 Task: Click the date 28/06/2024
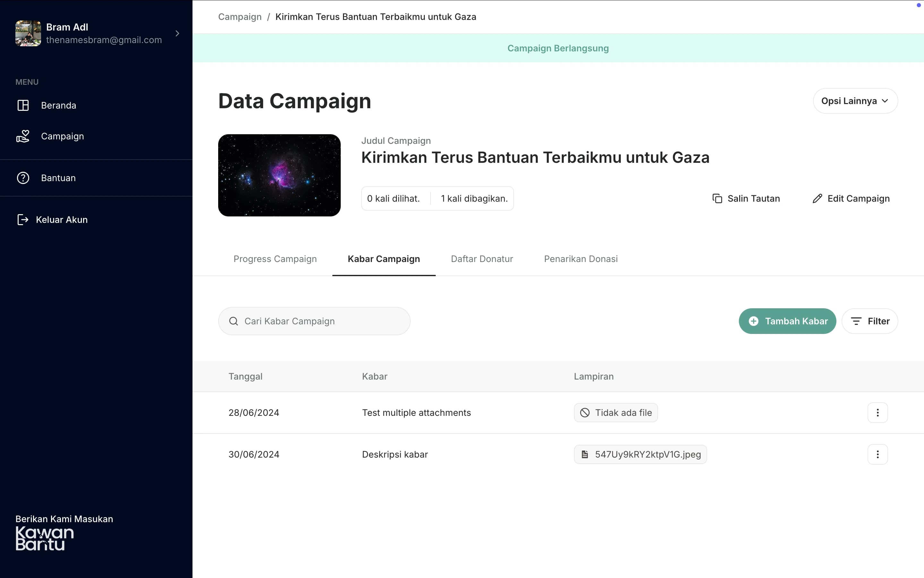click(x=254, y=413)
